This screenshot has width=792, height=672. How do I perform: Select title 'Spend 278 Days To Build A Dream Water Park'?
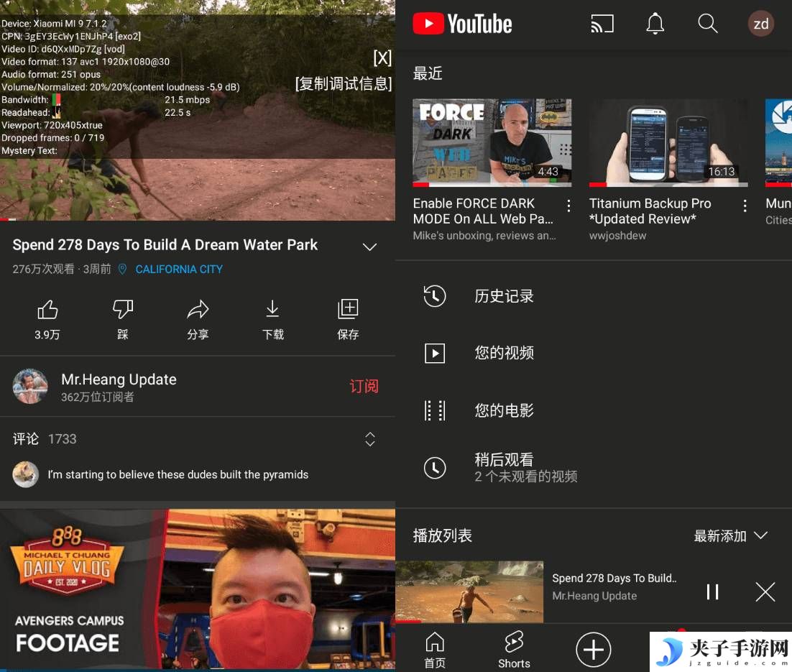click(165, 245)
